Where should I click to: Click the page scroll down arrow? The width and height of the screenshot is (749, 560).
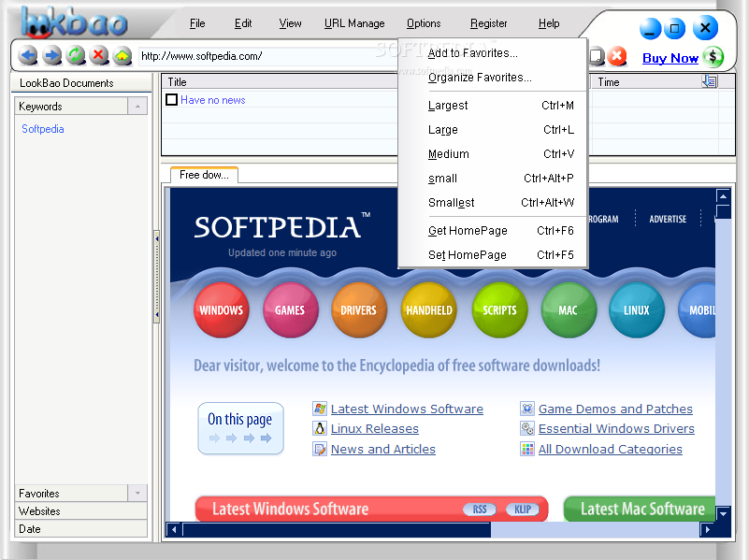[723, 513]
